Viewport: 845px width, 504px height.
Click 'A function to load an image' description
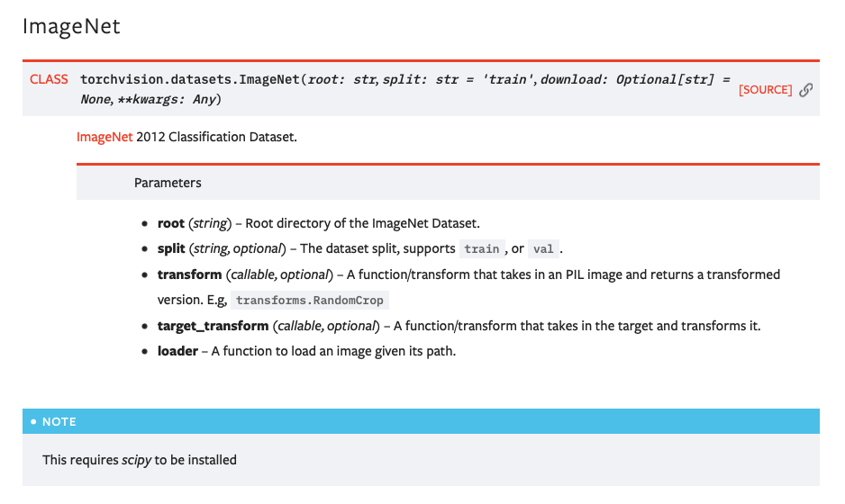click(333, 351)
